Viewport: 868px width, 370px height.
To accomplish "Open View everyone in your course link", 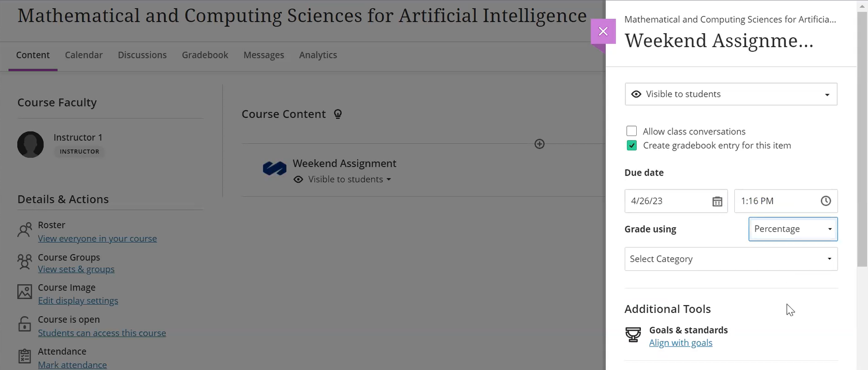I will (x=97, y=239).
